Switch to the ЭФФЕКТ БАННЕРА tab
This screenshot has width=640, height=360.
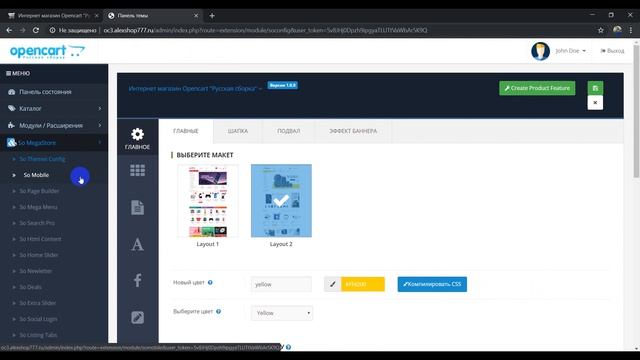tap(353, 131)
